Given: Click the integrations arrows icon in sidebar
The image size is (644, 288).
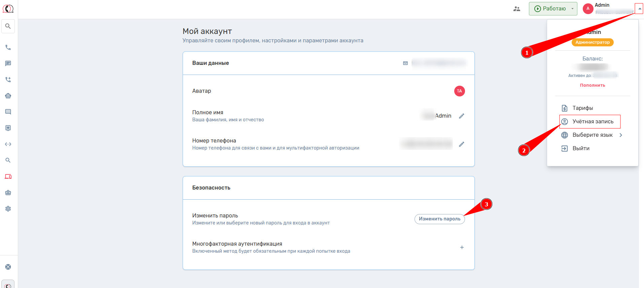Looking at the screenshot, I should [x=8, y=144].
